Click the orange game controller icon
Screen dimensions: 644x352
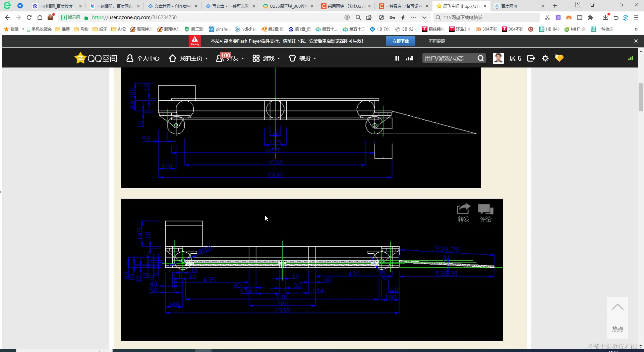click(569, 17)
